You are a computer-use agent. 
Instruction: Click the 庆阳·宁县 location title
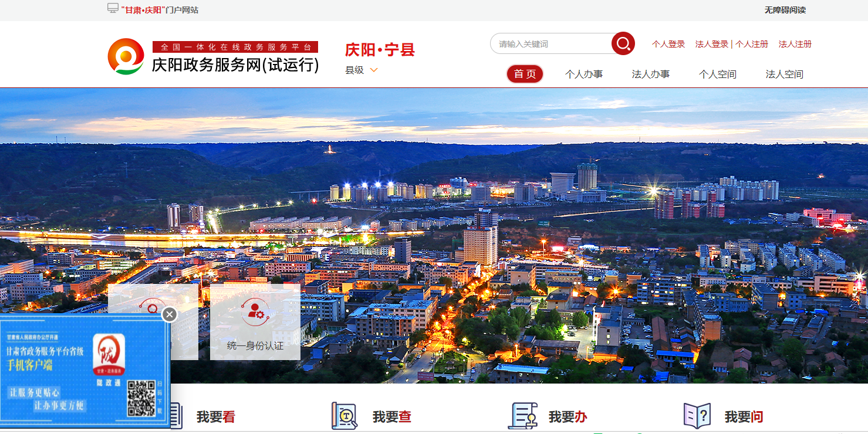coord(380,50)
